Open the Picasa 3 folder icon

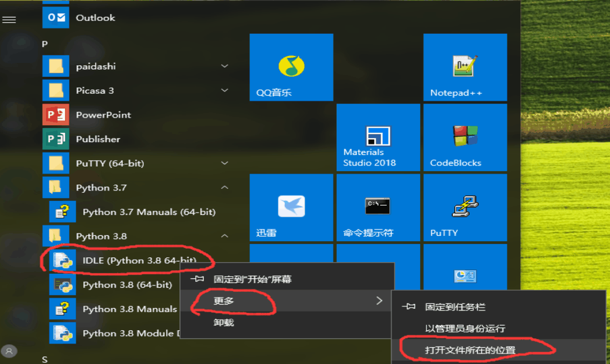55,91
